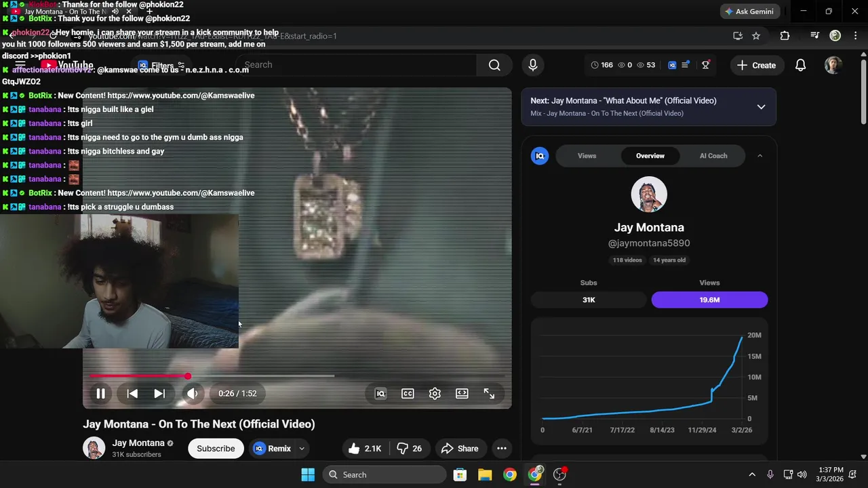Dislike the video (26)
Image resolution: width=868 pixels, height=488 pixels.
(x=409, y=449)
